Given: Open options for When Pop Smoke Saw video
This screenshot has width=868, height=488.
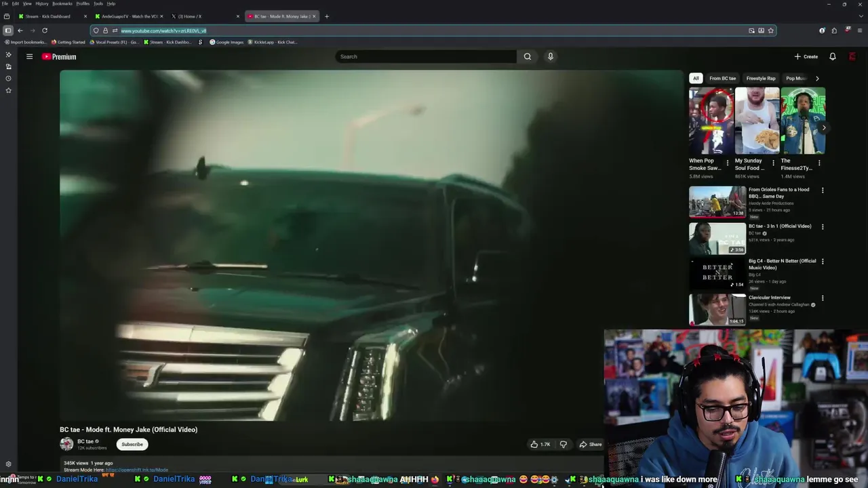Looking at the screenshot, I should point(728,163).
